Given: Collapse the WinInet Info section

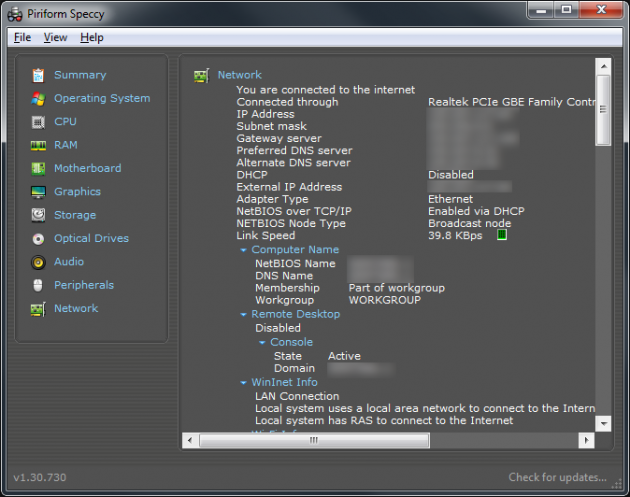Looking at the screenshot, I should pyautogui.click(x=244, y=382).
